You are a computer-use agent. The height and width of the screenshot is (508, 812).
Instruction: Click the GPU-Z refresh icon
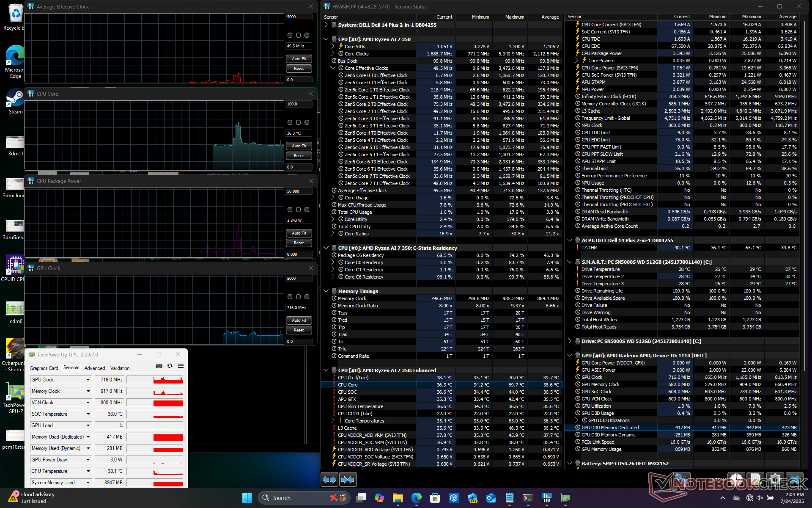[170, 366]
